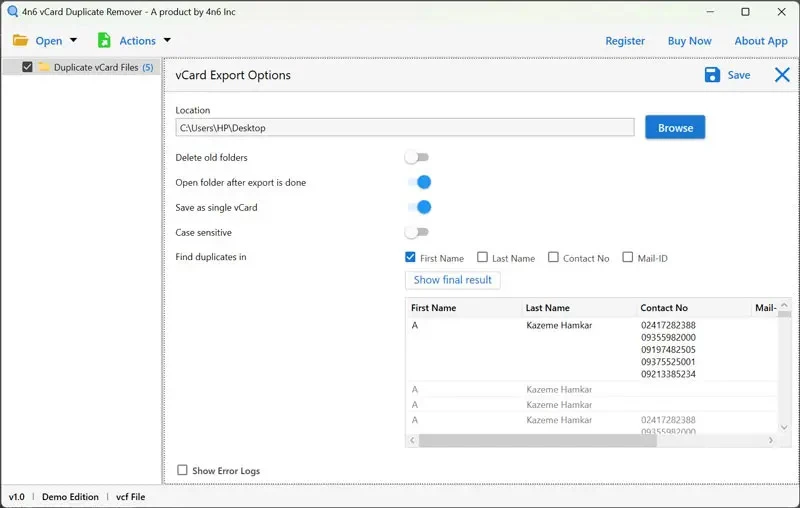Click the Browse button
This screenshot has height=508, width=800.
[x=675, y=128]
